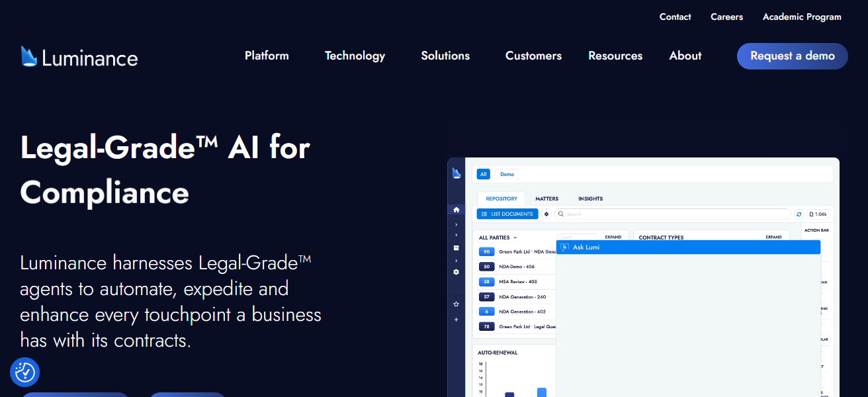Click the Legal-Grade AI for Compliance headline
This screenshot has width=868, height=397.
[165, 170]
